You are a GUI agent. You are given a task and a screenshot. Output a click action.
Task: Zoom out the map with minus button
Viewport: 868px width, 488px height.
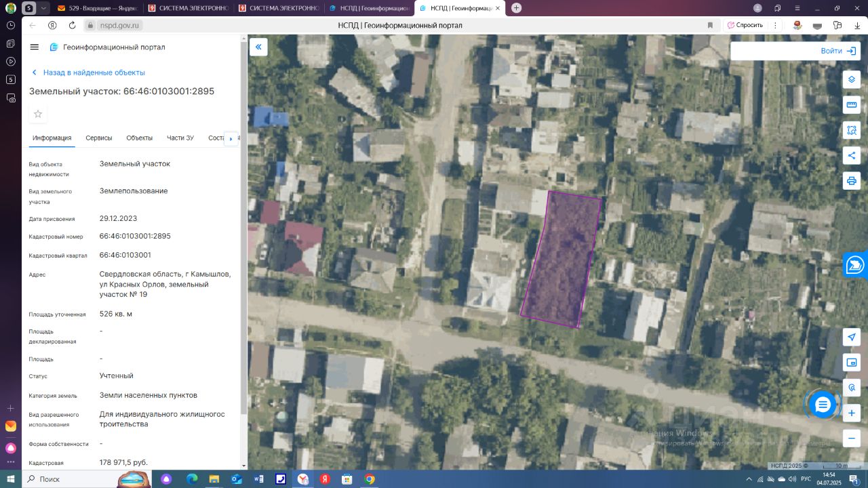coord(852,438)
